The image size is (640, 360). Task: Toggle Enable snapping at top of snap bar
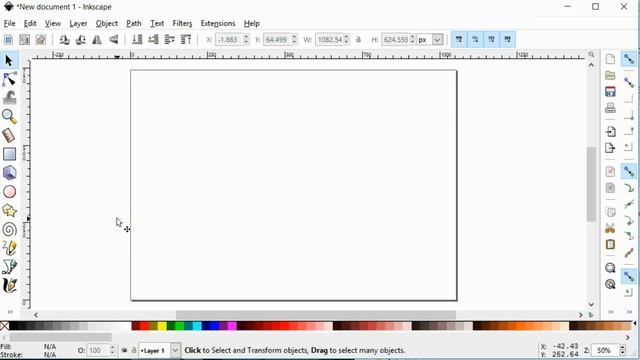[x=629, y=59]
